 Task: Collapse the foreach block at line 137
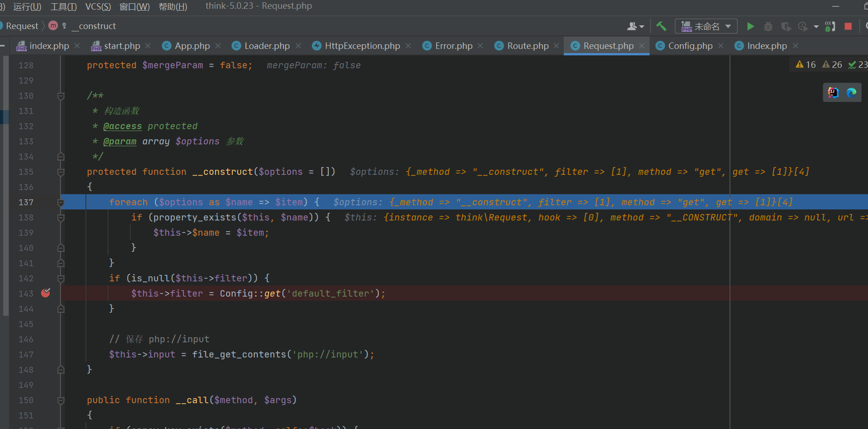coord(60,203)
